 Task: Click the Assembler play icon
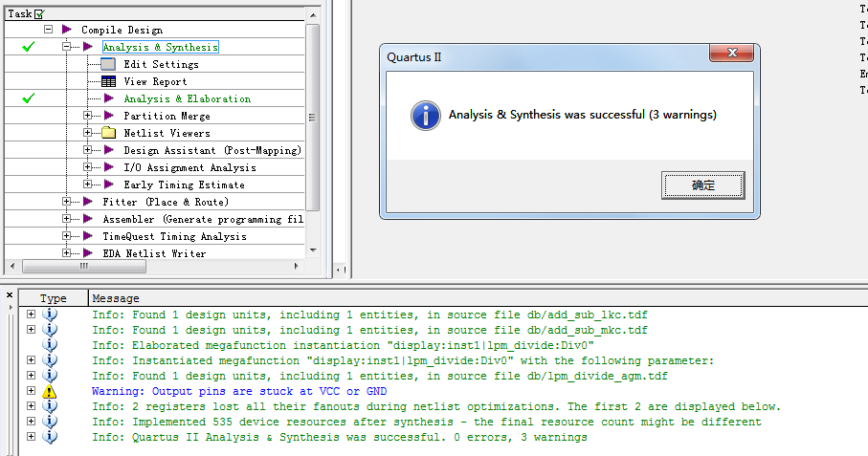click(x=88, y=218)
